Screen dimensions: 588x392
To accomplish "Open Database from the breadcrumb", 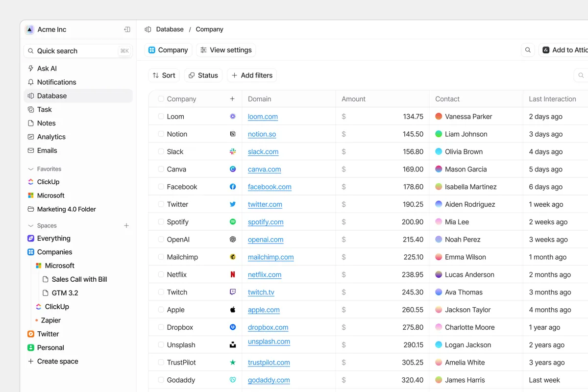I will [169, 29].
